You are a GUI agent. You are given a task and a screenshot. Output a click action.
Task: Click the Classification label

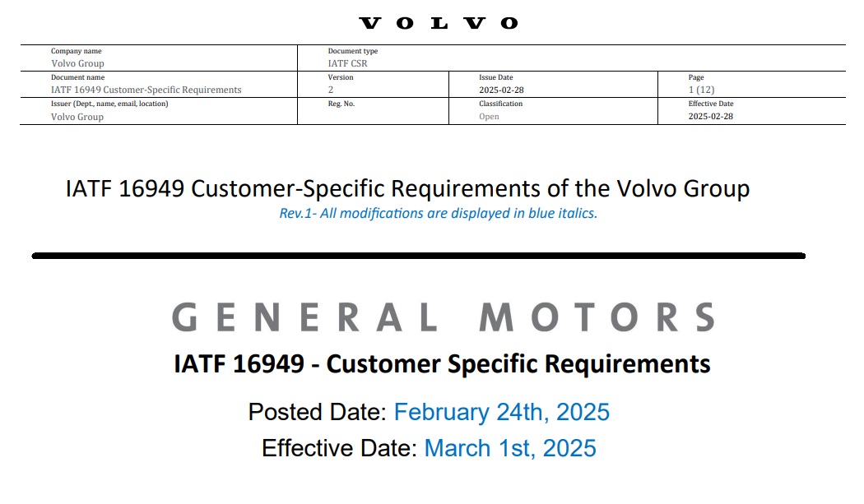coord(500,104)
